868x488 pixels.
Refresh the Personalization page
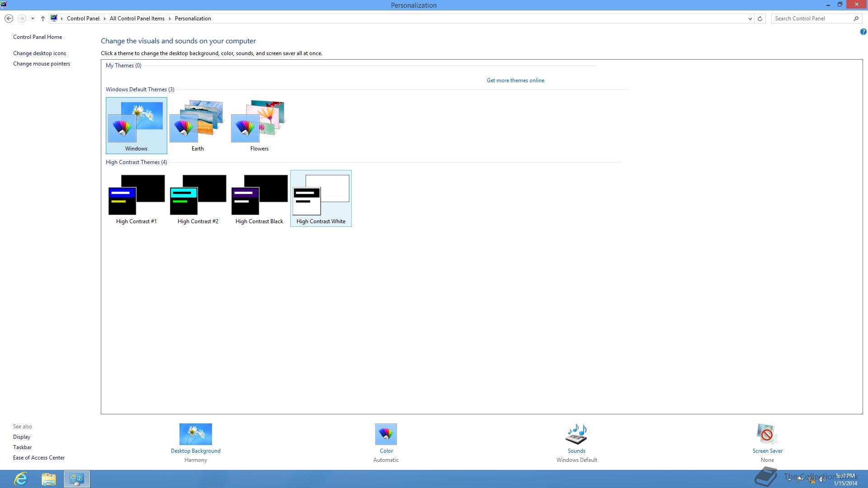(x=760, y=19)
